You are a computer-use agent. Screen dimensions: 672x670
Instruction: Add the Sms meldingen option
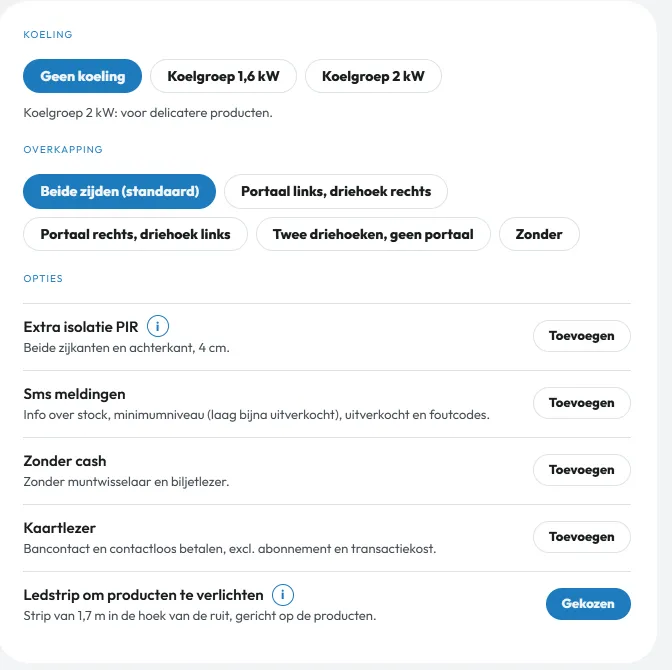point(582,403)
